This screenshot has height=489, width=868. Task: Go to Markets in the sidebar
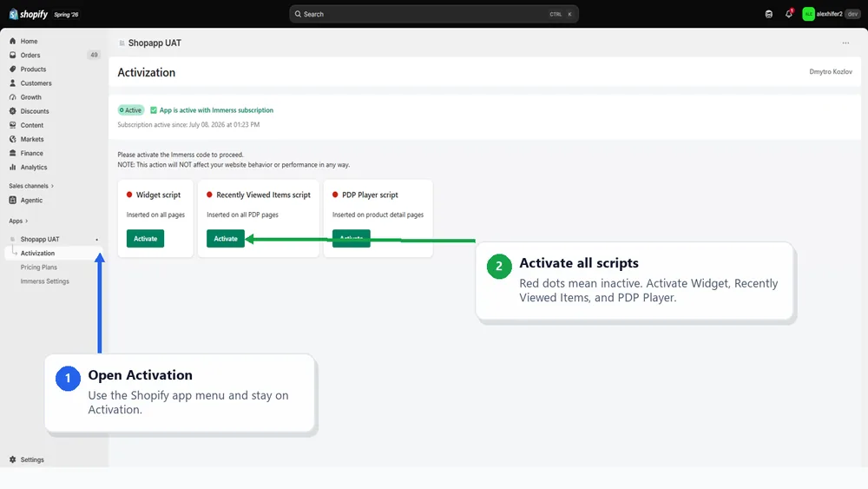pos(32,139)
